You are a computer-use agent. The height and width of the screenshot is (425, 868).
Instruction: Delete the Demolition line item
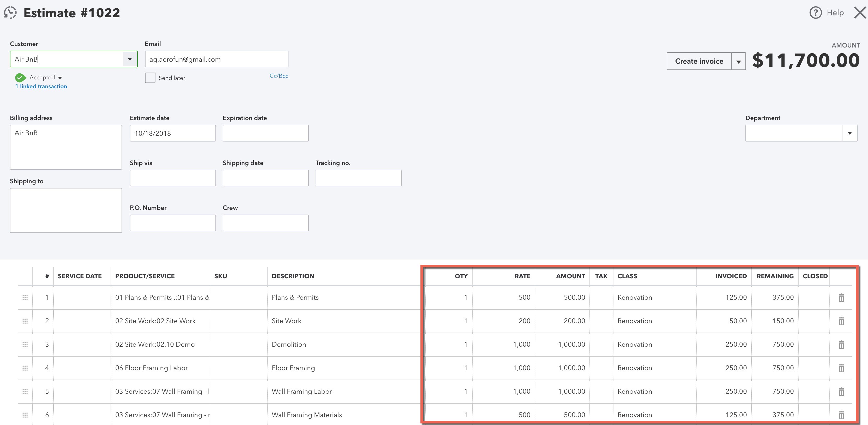(x=841, y=344)
